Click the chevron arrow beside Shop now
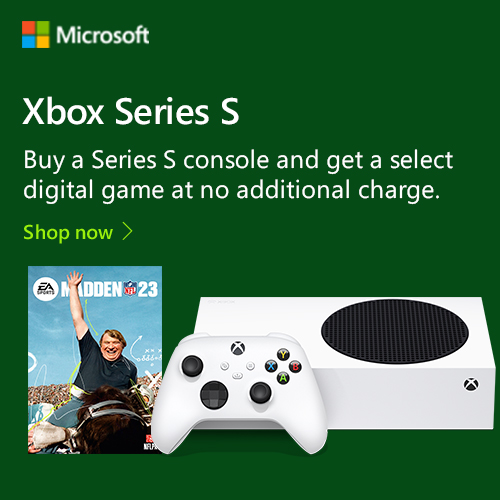This screenshot has height=500, width=500. click(x=127, y=231)
